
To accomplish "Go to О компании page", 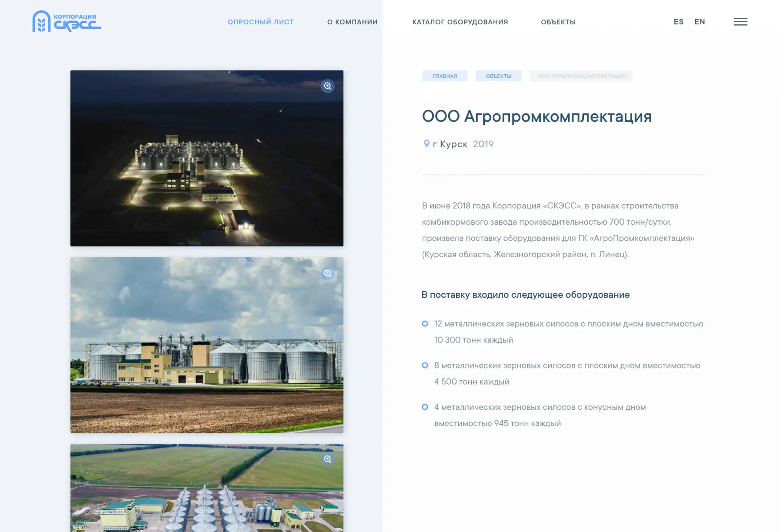I will tap(352, 22).
